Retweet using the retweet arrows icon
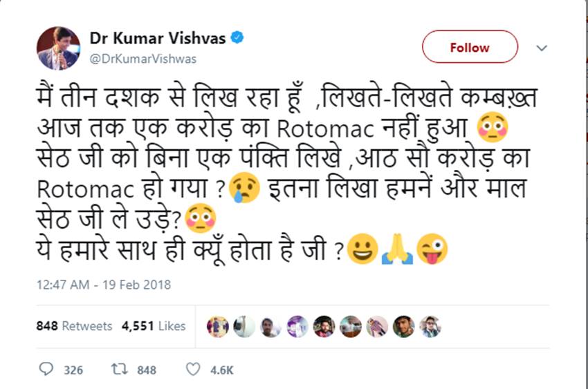 (x=119, y=370)
